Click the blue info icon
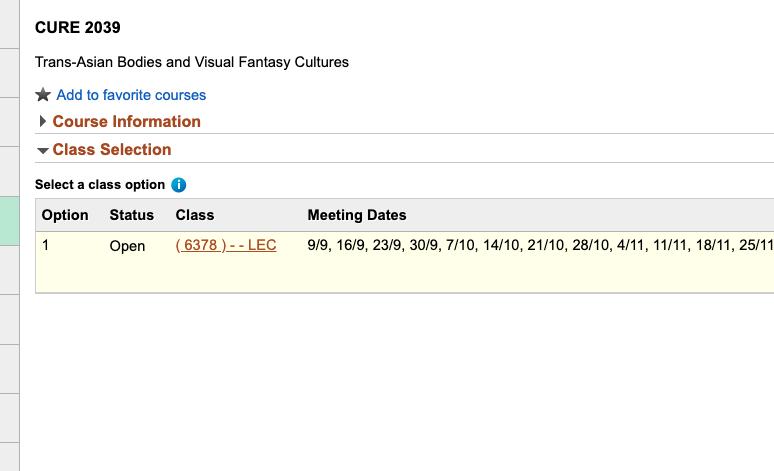774x471 pixels. click(x=178, y=185)
